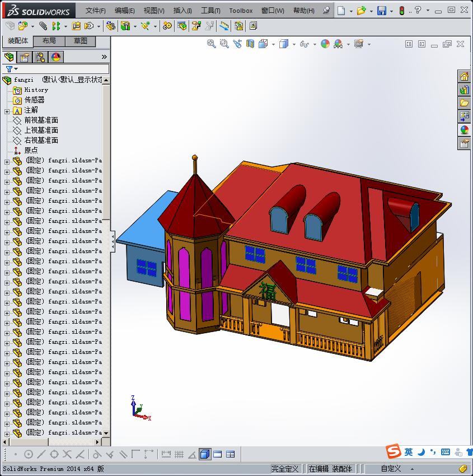Image resolution: width=473 pixels, height=476 pixels.
Task: Click the Move Component icon
Action: click(89, 26)
